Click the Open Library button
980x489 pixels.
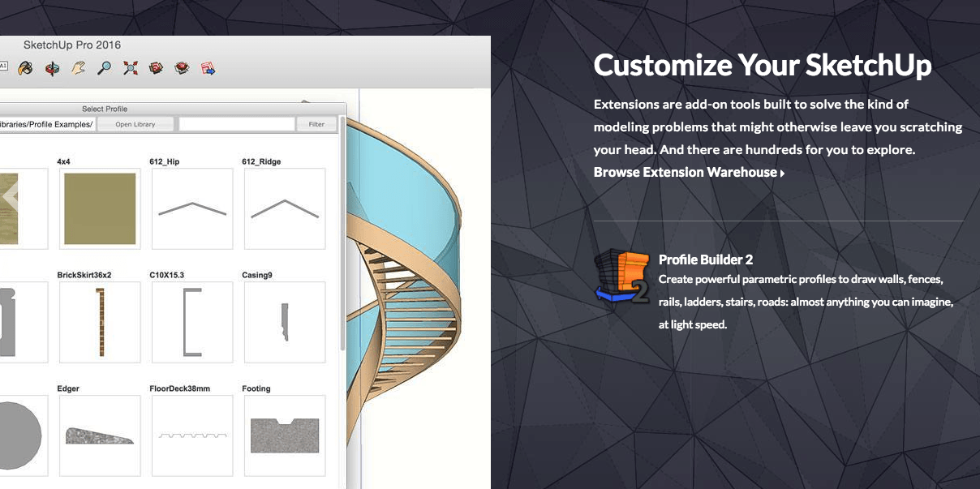135,124
